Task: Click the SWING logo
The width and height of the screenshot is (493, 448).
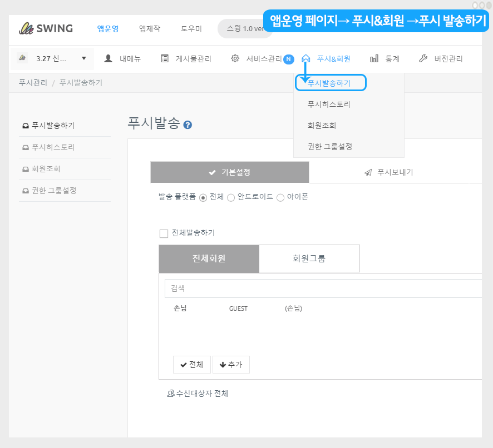Action: (x=46, y=28)
